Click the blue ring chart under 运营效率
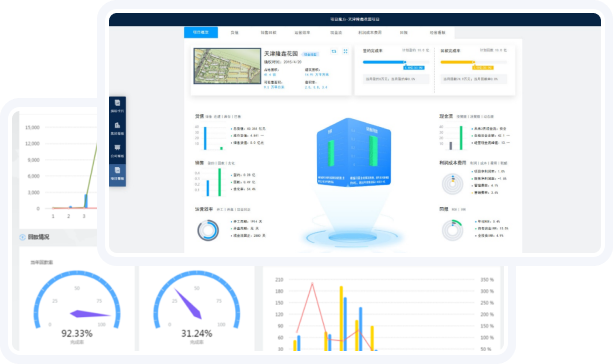 208,230
